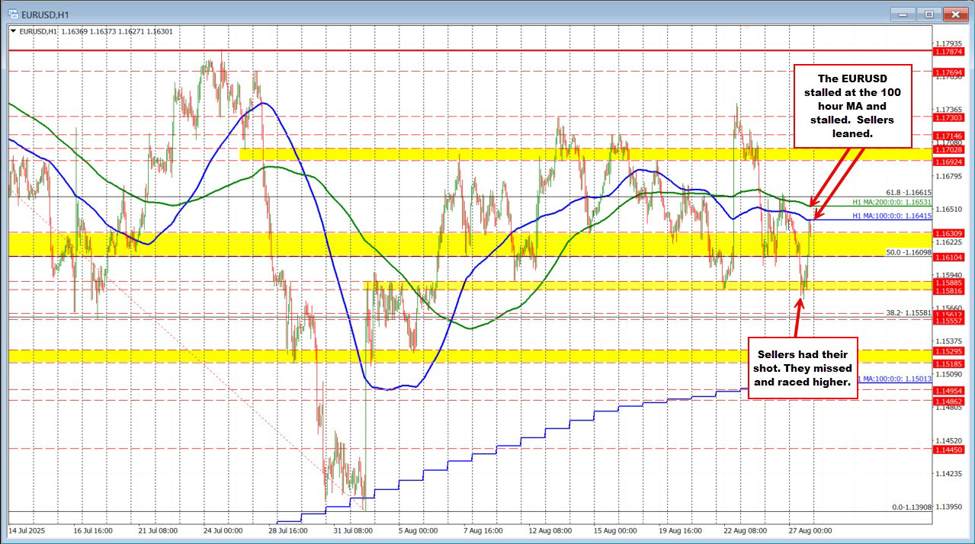Select the red price label 1.17146
This screenshot has width=975, height=544.
pos(949,136)
